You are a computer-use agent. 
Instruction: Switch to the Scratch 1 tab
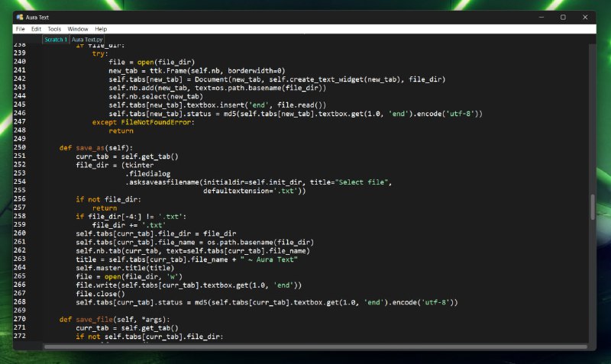coord(56,39)
